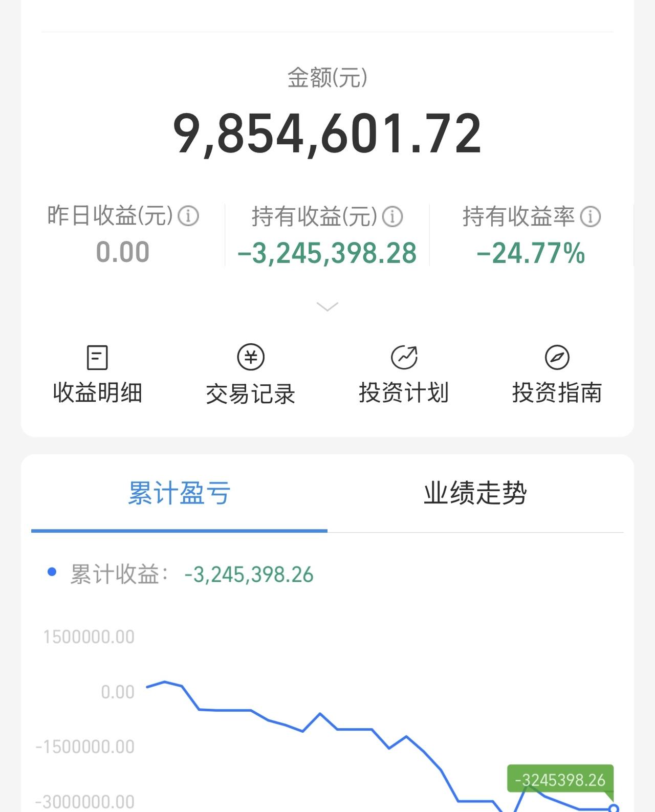This screenshot has width=655, height=812.
Task: Expand details with the down chevron
Action: (x=327, y=306)
